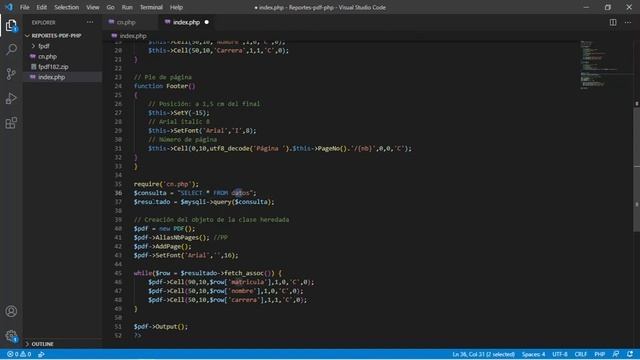
Task: Click line number 36 in gutter
Action: (x=118, y=193)
